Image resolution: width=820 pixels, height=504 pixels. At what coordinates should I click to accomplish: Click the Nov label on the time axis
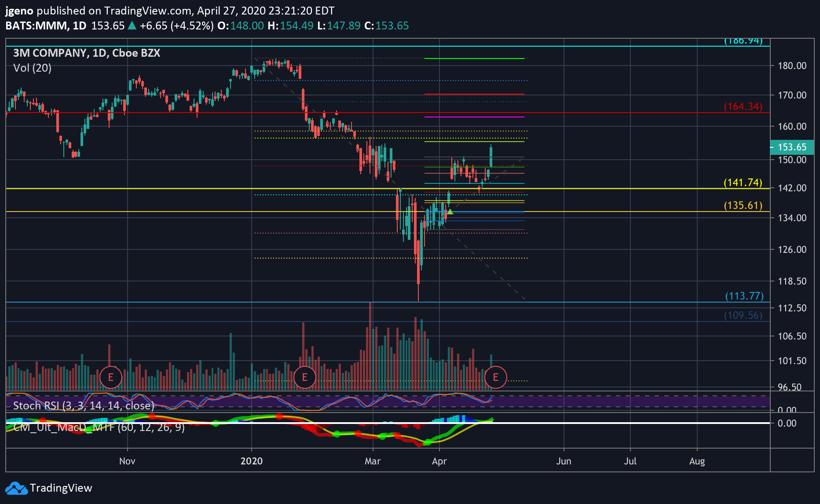point(127,461)
